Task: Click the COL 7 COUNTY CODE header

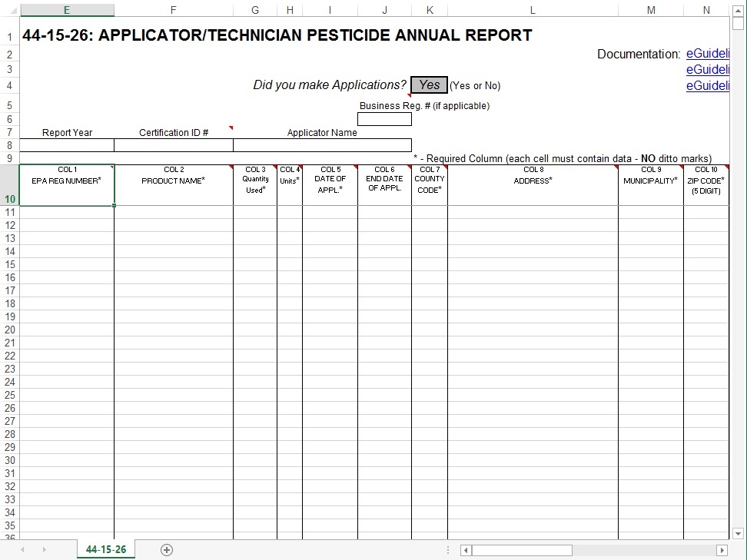Action: click(430, 185)
